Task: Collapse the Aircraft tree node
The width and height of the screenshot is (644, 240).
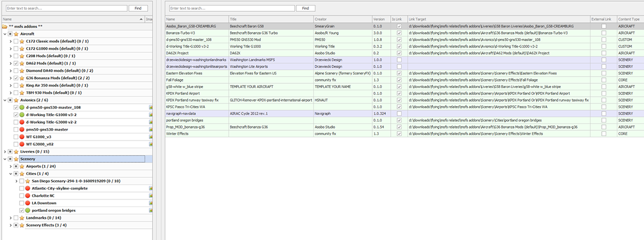Action: click(4, 34)
